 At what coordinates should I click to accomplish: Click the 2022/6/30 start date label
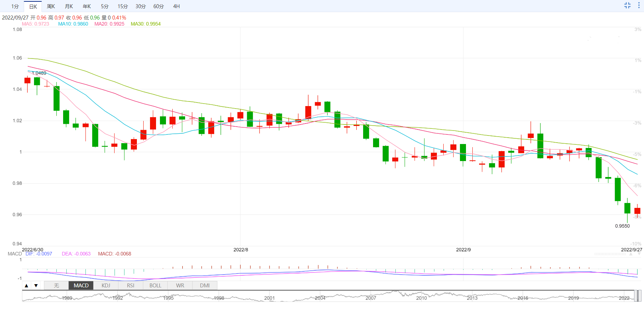pos(33,250)
